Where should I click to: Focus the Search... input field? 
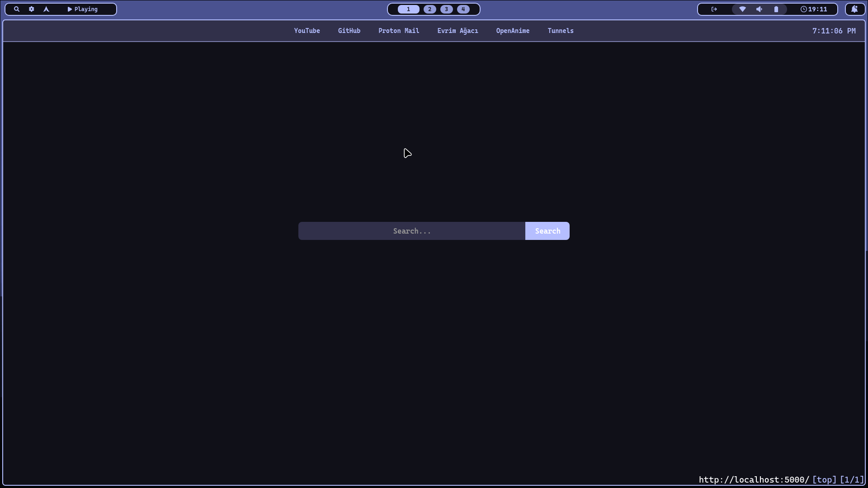(411, 231)
